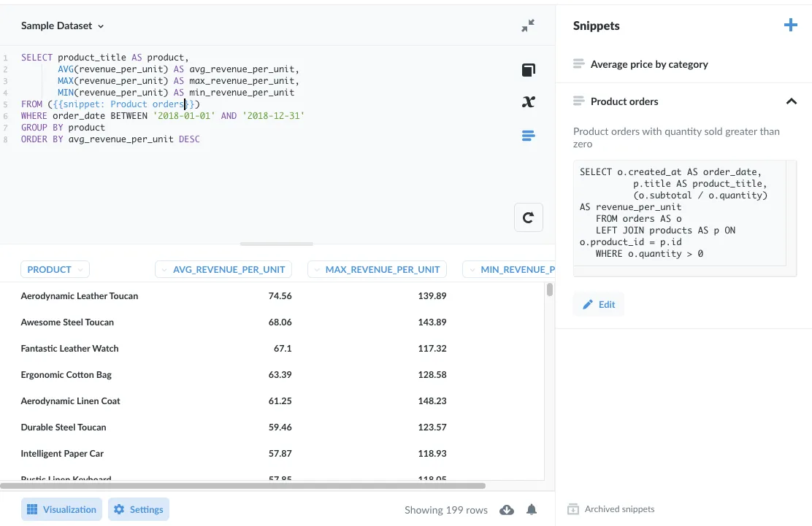
Task: Collapse the editor using the arrows icon
Action: click(527, 24)
